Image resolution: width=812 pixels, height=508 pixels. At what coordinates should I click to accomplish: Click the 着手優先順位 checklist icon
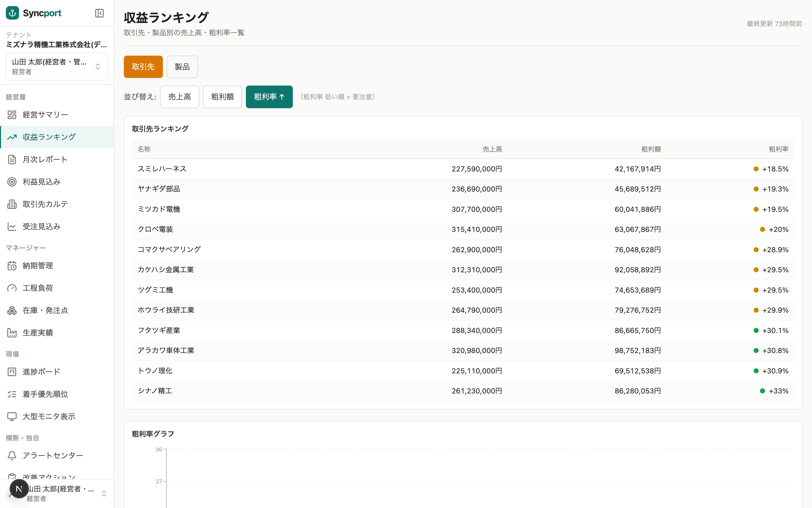[x=12, y=394]
